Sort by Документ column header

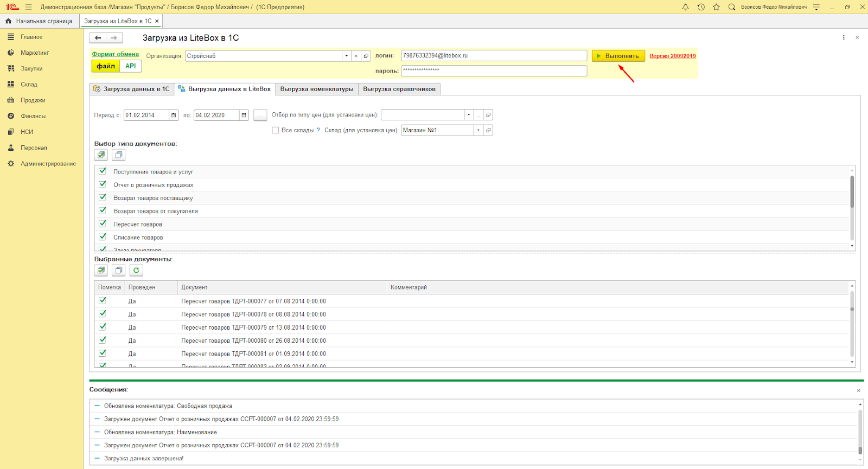tap(283, 287)
